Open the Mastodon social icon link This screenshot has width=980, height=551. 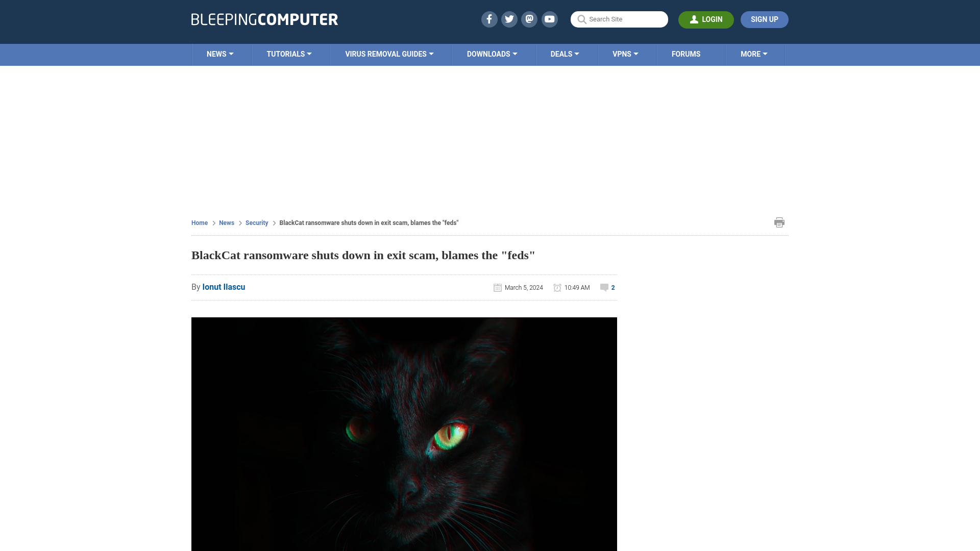530,19
